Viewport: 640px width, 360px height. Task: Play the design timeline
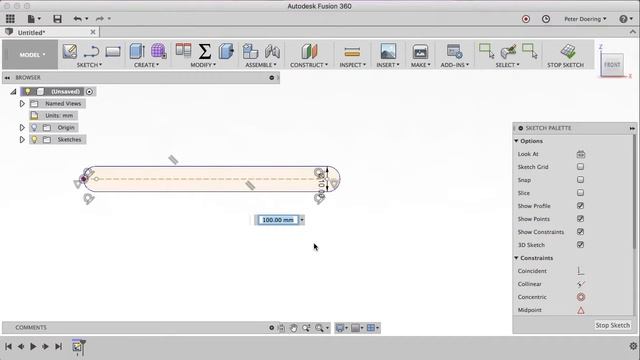point(33,347)
